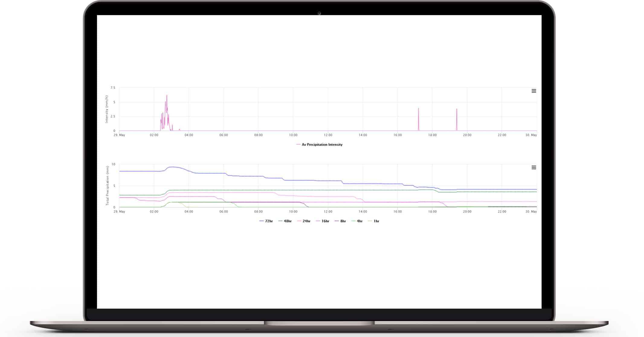Toggle the 4hr series in legend
This screenshot has height=337, width=644.
pyautogui.click(x=357, y=221)
